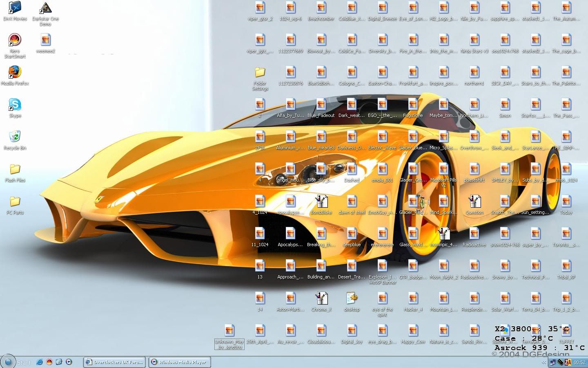Launch Internet Explorer from Quick Launch
This screenshot has height=368, width=588.
(x=40, y=362)
